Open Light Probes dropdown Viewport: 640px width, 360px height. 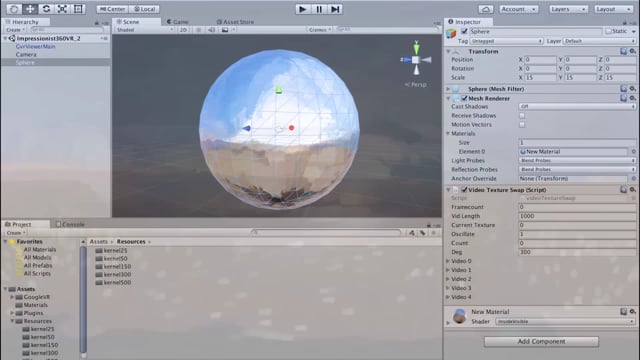(577, 160)
